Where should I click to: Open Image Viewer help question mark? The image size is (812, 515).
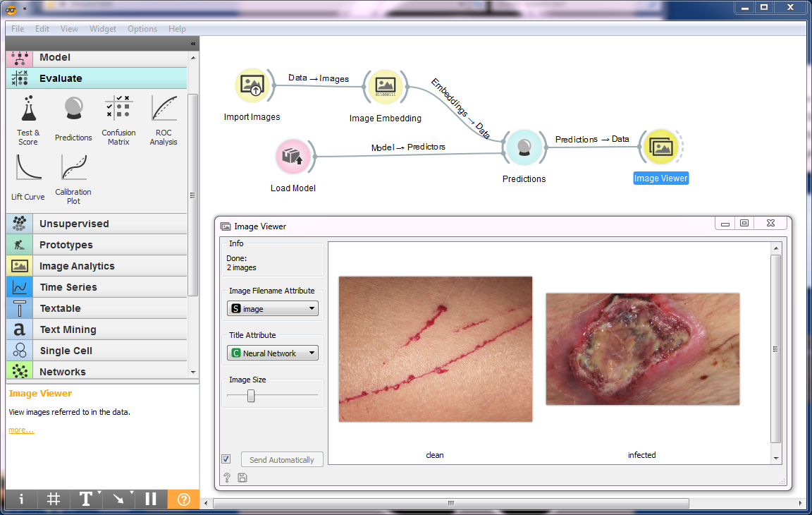pyautogui.click(x=227, y=478)
